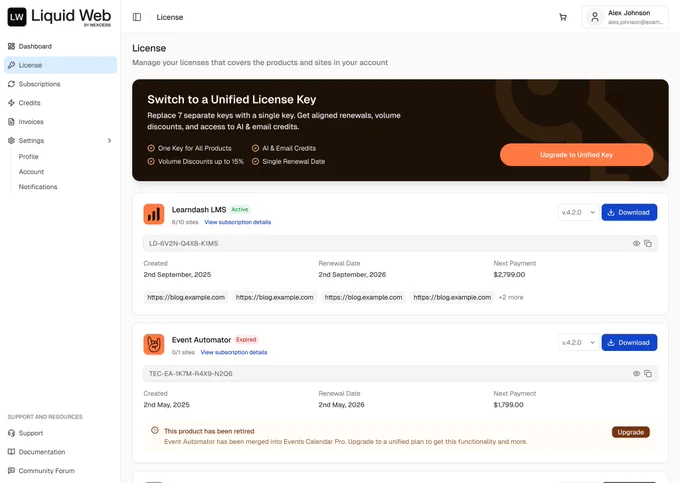The image size is (680, 483).
Task: Click Single Renewal Date check icon
Action: (255, 161)
